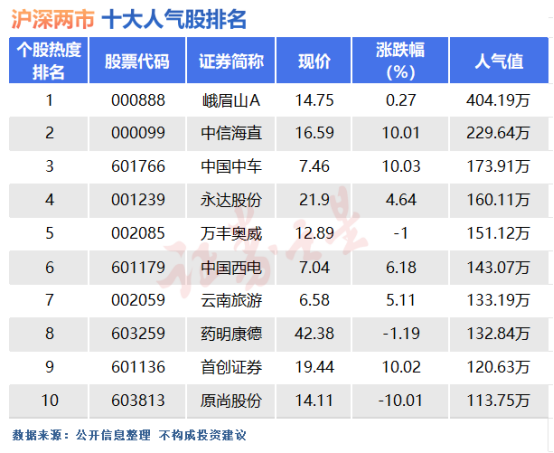Select stock name 云南旅游
Viewport: 554px width, 453px height.
231,301
